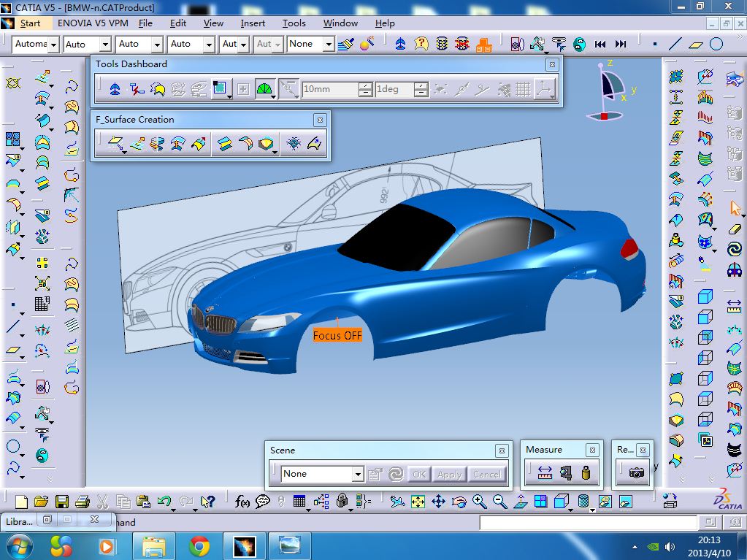Open the Formula f(x) editor
The width and height of the screenshot is (747, 560).
tap(242, 502)
